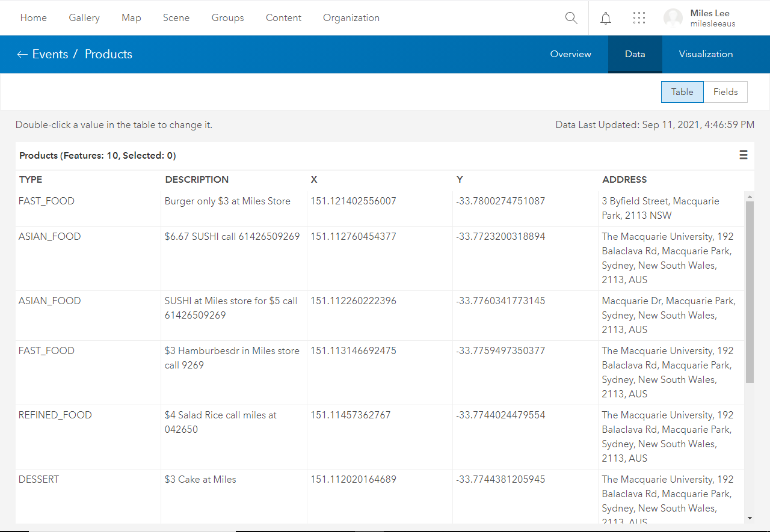This screenshot has width=770, height=532.
Task: Click Y value -33.7723200318894
Action: [x=500, y=236]
